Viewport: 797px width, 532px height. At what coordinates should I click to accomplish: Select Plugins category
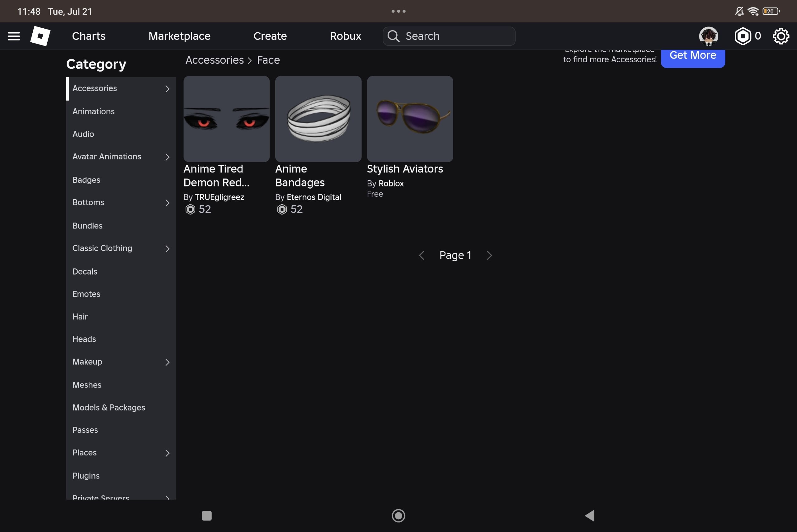coord(121,476)
